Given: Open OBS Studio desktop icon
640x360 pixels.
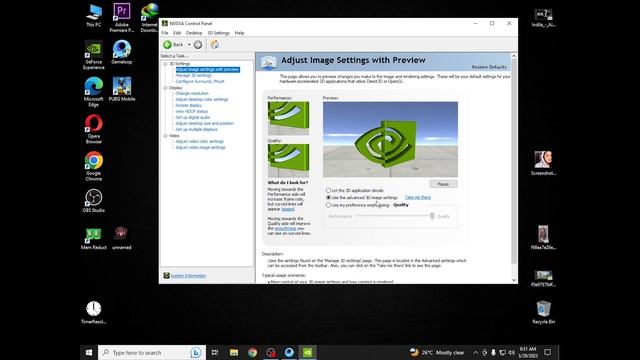Looking at the screenshot, I should (x=93, y=201).
